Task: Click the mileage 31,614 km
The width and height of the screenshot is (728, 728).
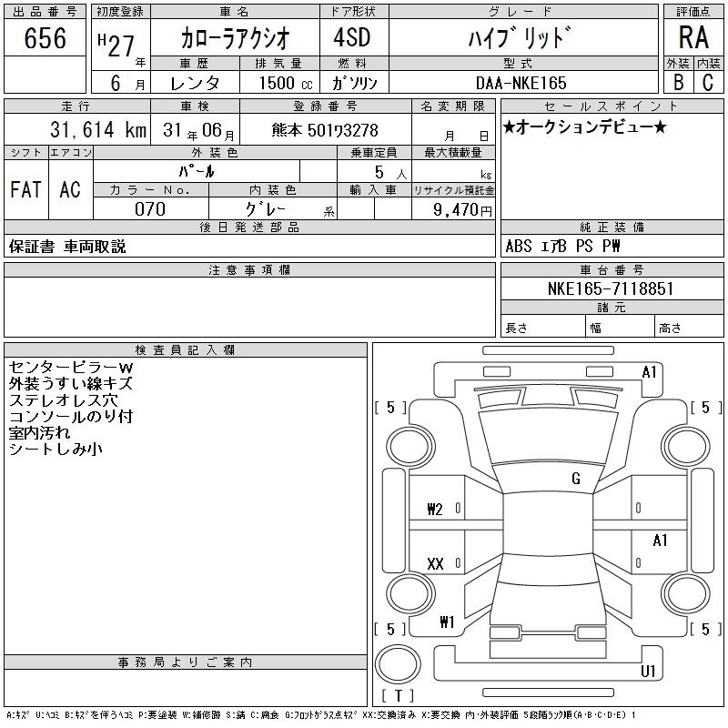Action: pos(98,129)
